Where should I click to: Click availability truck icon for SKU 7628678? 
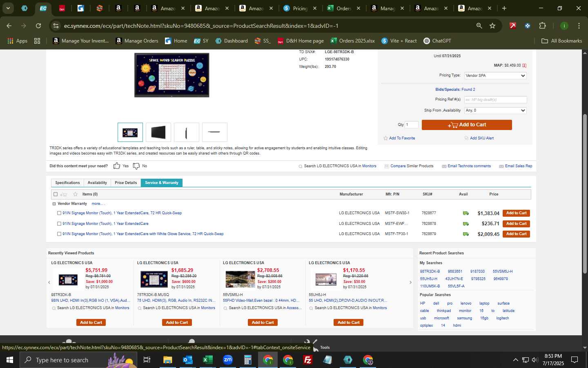[x=465, y=224]
